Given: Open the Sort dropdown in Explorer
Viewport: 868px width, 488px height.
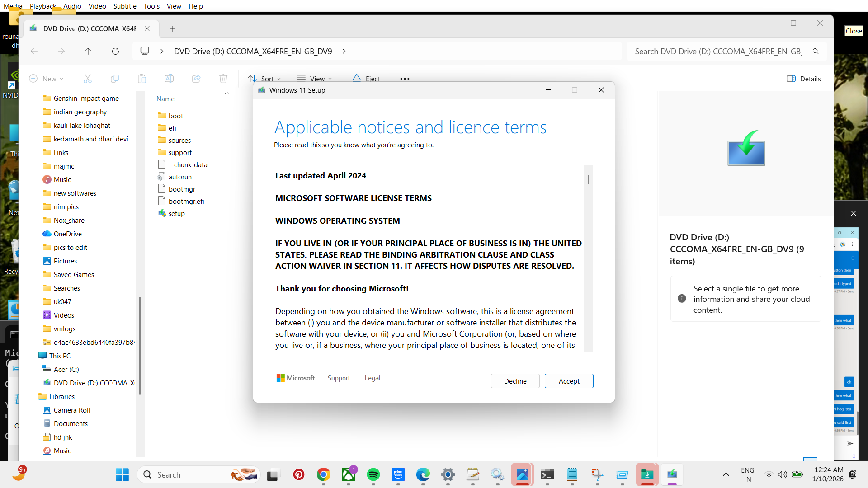Looking at the screenshot, I should 264,79.
